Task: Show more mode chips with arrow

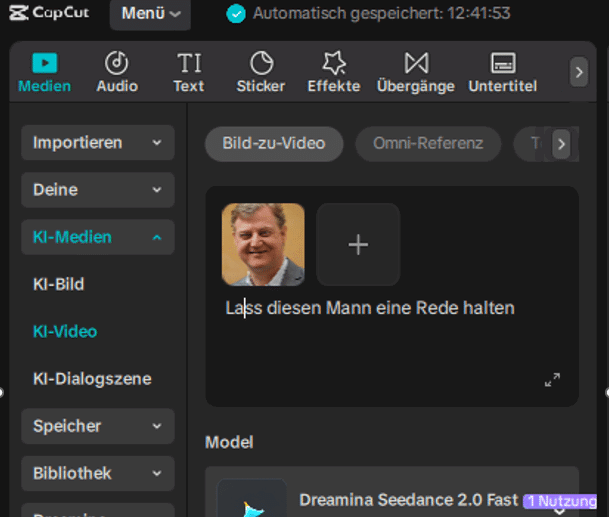Action: (x=561, y=144)
